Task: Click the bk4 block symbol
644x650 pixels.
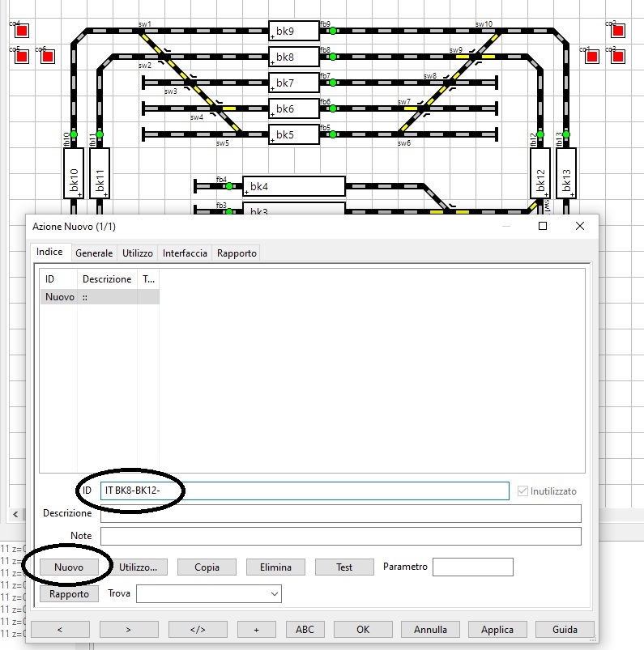Action: (294, 187)
